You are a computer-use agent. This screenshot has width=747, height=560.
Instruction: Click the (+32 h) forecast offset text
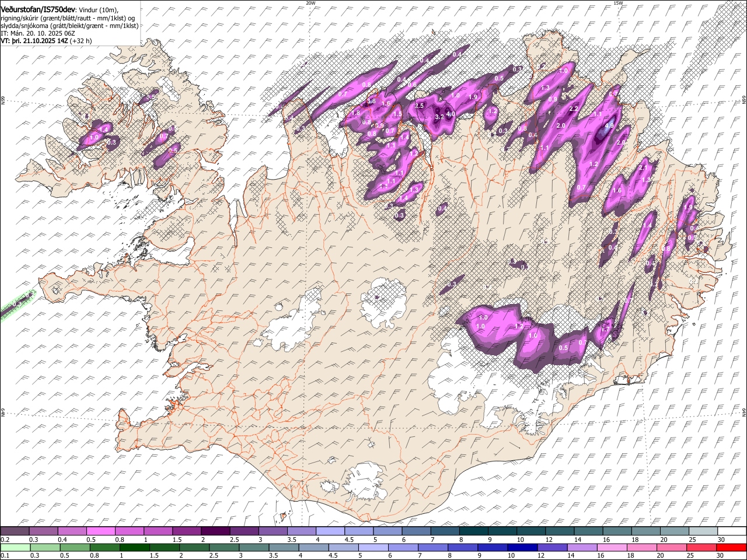81,41
